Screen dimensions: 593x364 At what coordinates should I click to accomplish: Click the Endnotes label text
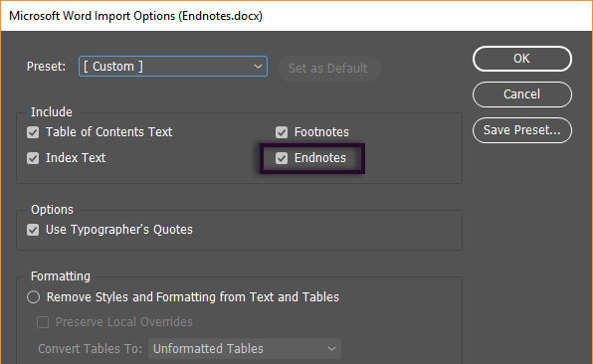point(320,158)
